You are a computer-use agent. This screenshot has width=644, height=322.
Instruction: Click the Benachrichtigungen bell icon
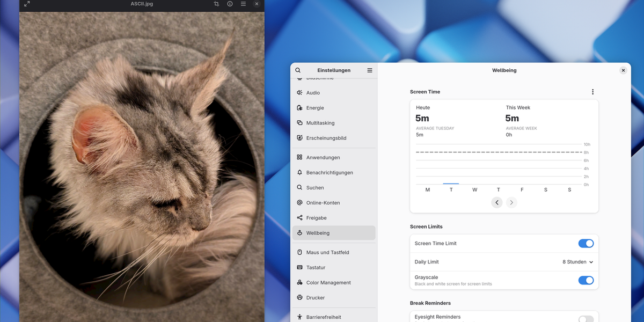point(299,173)
